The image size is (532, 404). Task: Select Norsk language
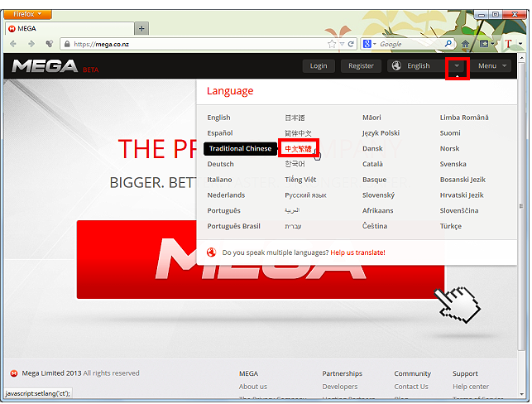click(449, 149)
